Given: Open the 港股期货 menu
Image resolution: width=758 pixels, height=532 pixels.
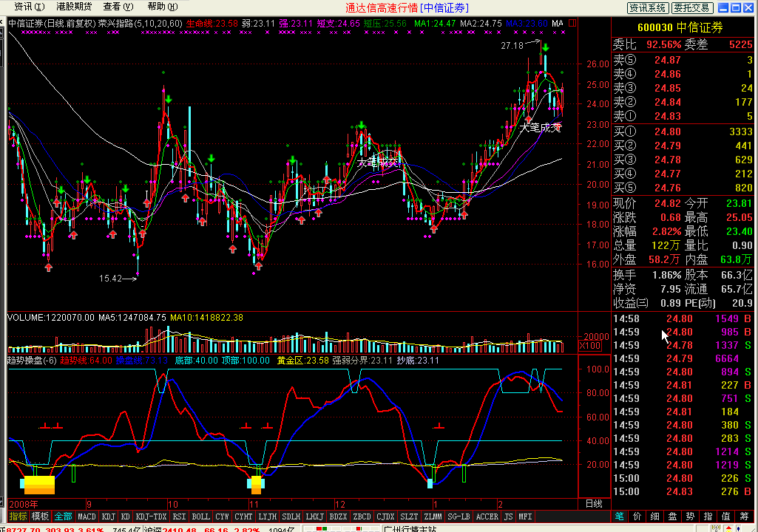Looking at the screenshot, I should (74, 7).
